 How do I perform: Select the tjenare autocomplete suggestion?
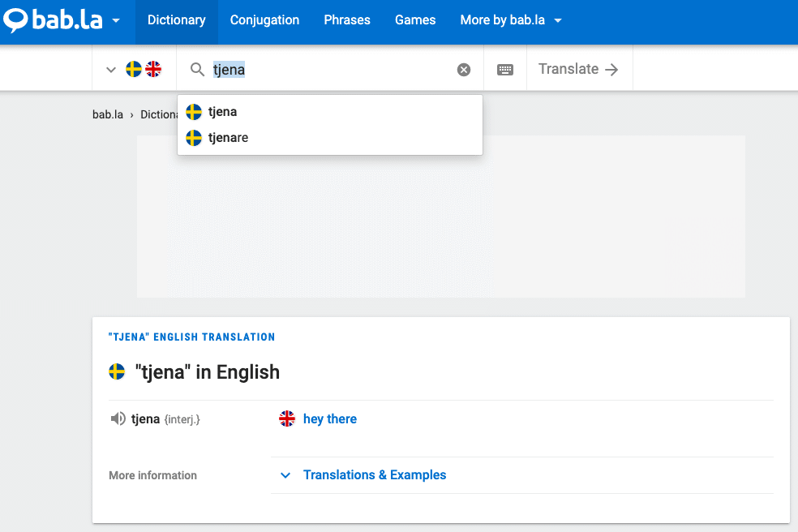(x=228, y=138)
